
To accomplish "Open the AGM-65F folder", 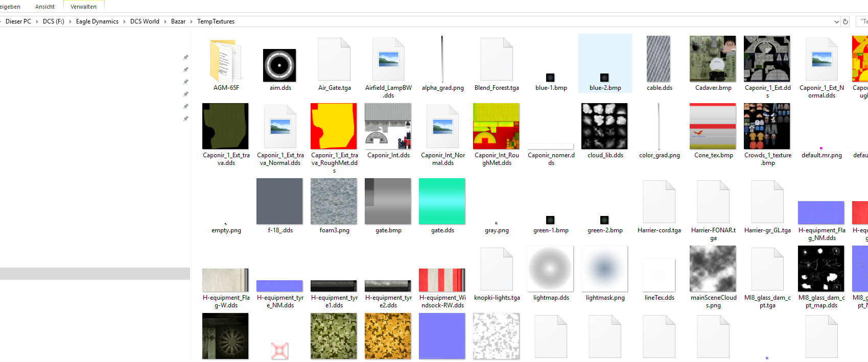I will coord(226,61).
